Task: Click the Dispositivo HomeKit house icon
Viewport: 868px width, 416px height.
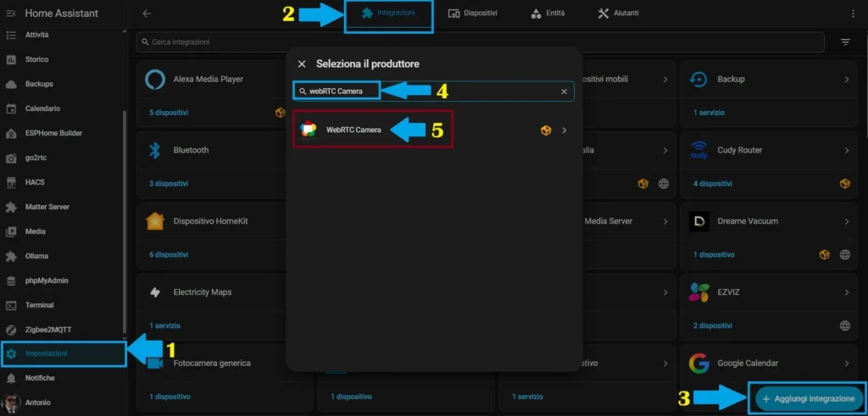Action: point(155,221)
